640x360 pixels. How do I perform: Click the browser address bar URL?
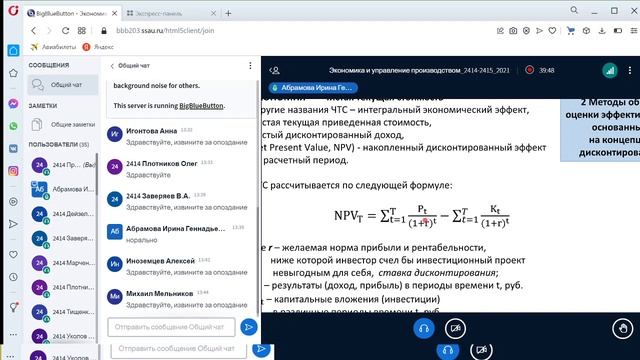(x=165, y=31)
